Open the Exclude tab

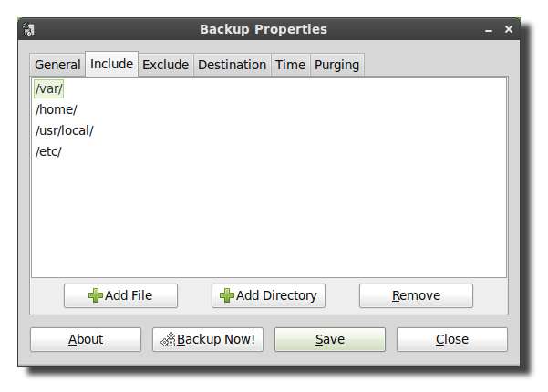[x=166, y=65]
